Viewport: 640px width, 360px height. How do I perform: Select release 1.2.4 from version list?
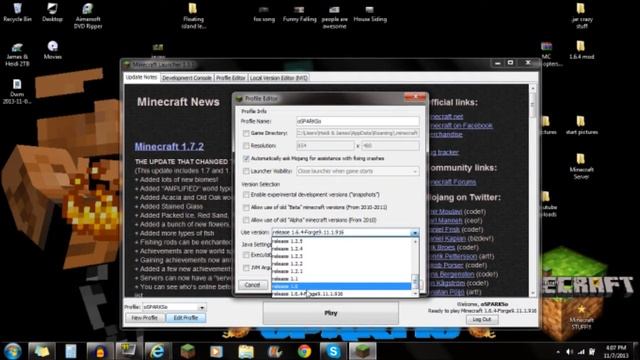342,249
